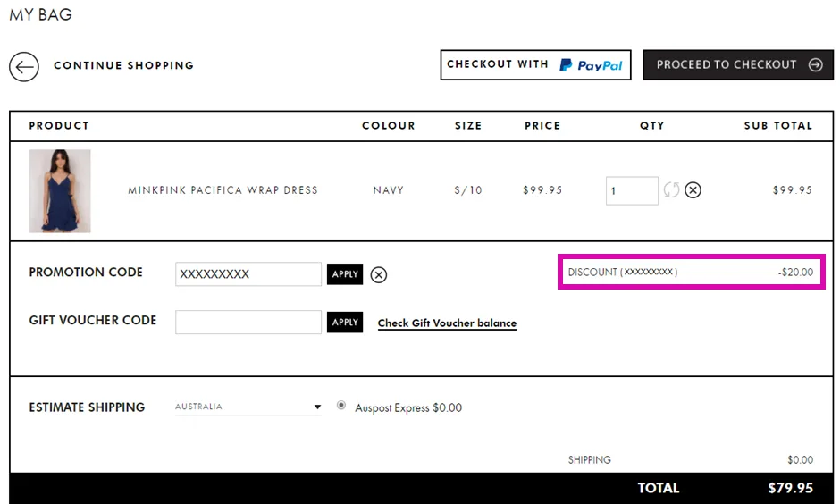Click the PayPal logo icon
This screenshot has height=504, width=840.
tap(591, 65)
